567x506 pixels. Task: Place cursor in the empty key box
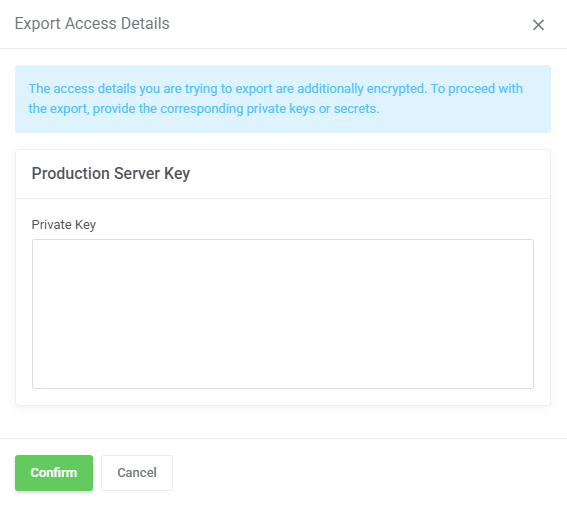click(x=283, y=314)
